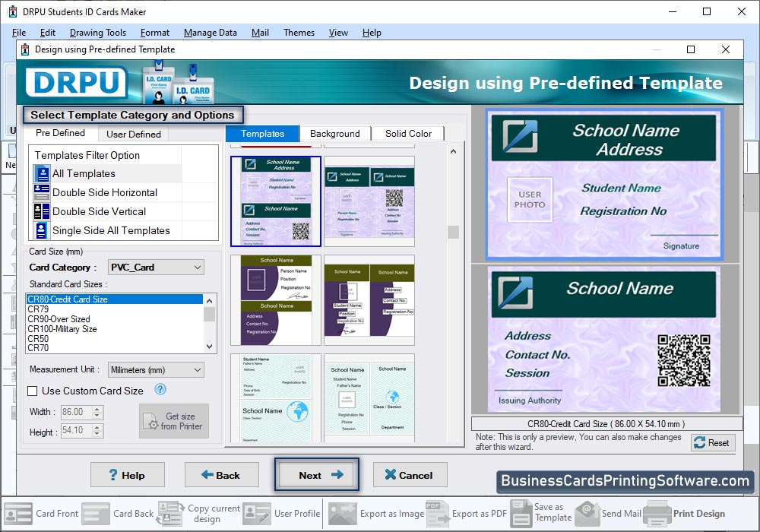Screen dimensions: 760x532
Task: Open help for custom card size
Action: (x=160, y=389)
